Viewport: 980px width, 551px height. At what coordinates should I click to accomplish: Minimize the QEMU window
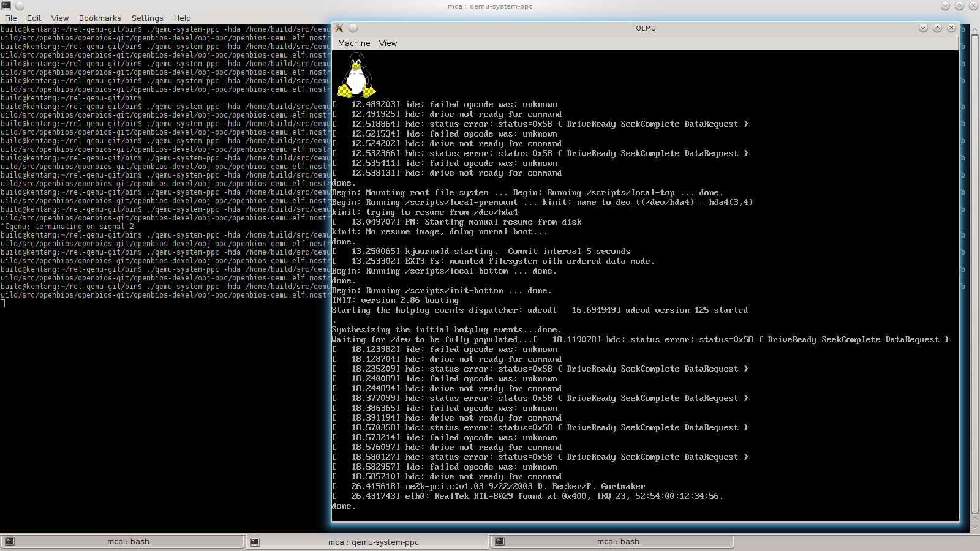tap(923, 28)
